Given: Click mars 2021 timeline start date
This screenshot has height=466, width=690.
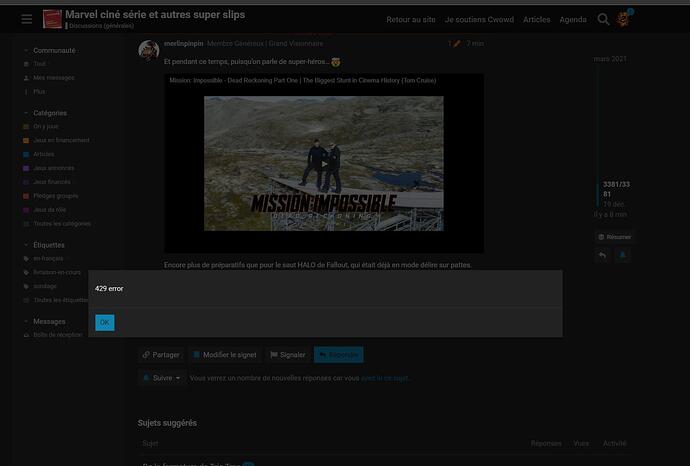Looking at the screenshot, I should pyautogui.click(x=610, y=59).
